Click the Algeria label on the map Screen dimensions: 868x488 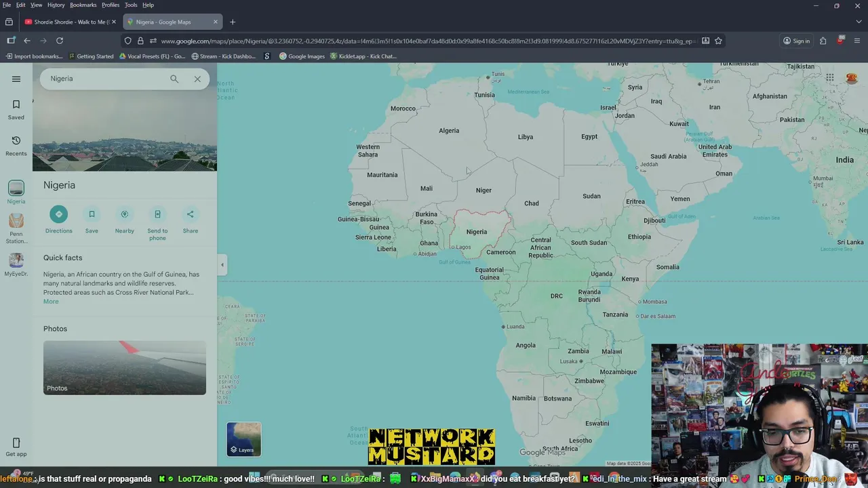point(449,131)
